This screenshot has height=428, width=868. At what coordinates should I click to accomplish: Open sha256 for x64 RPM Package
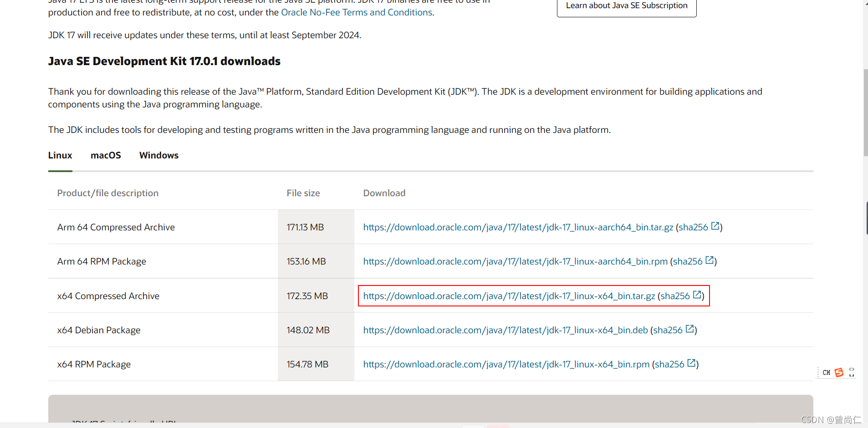pyautogui.click(x=669, y=364)
